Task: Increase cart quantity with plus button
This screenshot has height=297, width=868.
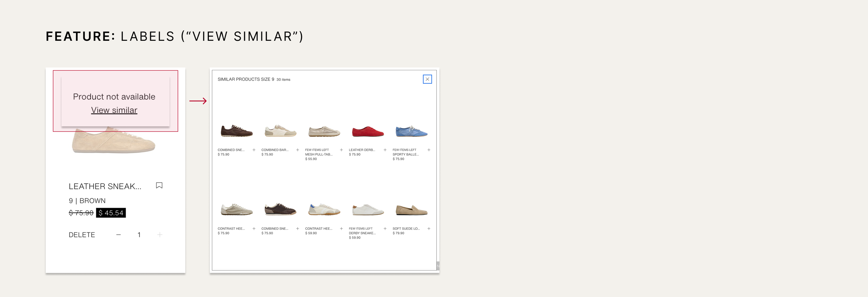Action: (160, 235)
